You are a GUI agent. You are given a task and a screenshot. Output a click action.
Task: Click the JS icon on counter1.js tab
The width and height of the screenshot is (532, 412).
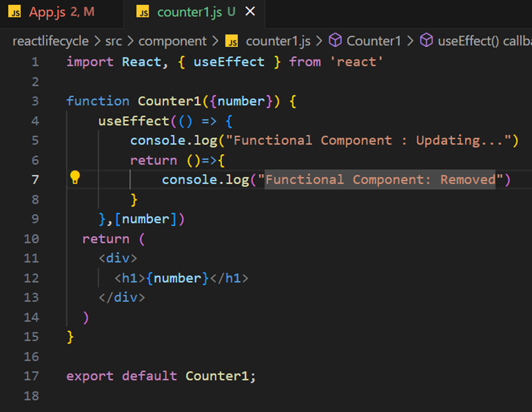click(x=143, y=12)
